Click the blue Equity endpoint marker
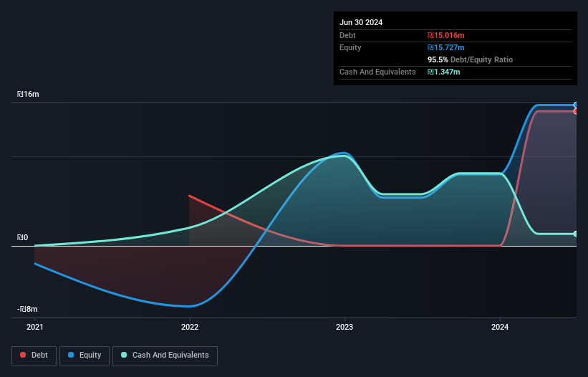 [x=576, y=105]
